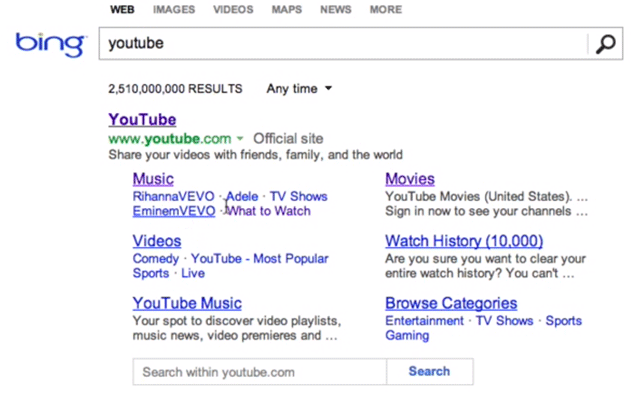Click the Official site label
Viewport: 640px width, 395px height.
tap(288, 139)
